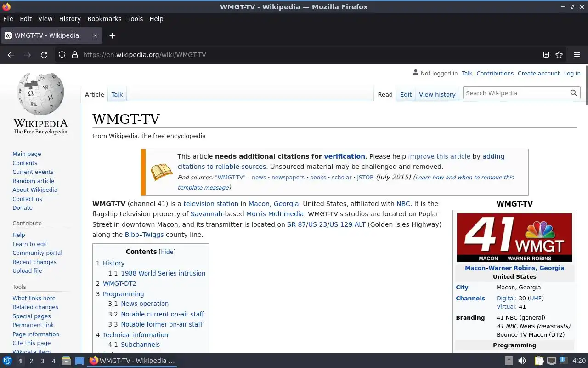This screenshot has height=368, width=588.
Task: Open the Bookmarks menu
Action: pos(104,19)
